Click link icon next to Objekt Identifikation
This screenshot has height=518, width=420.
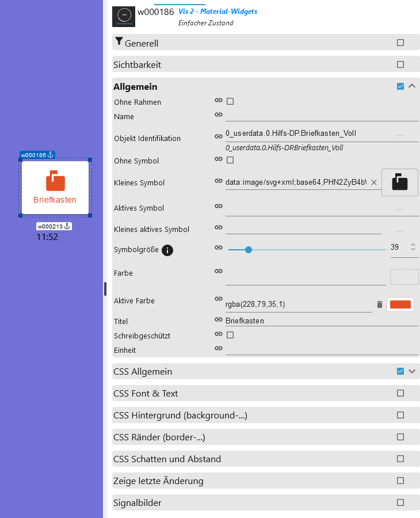[x=219, y=136]
